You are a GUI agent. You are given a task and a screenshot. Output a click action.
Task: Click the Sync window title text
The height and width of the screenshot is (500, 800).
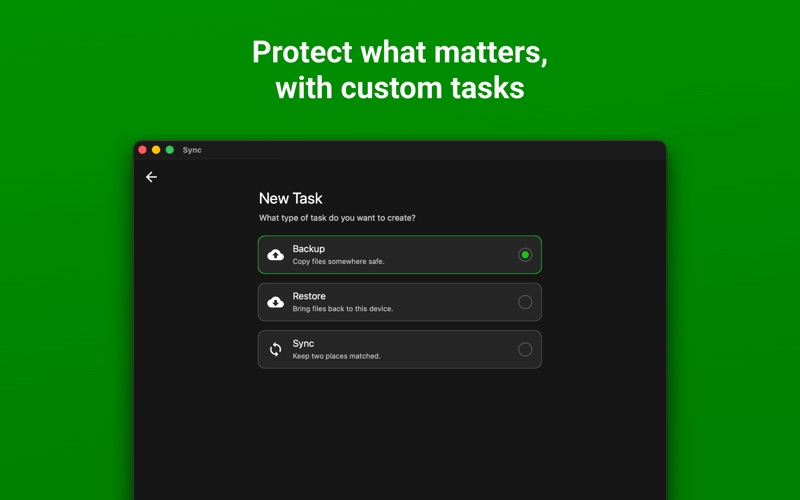(192, 150)
